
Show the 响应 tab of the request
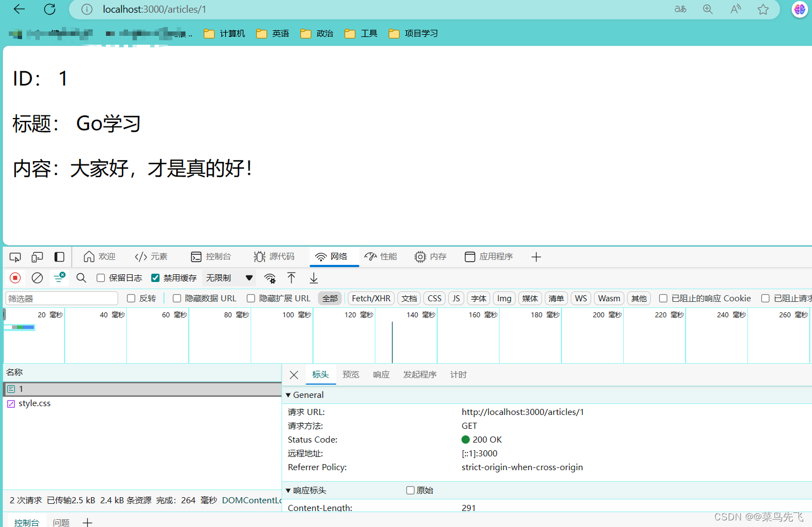[381, 375]
